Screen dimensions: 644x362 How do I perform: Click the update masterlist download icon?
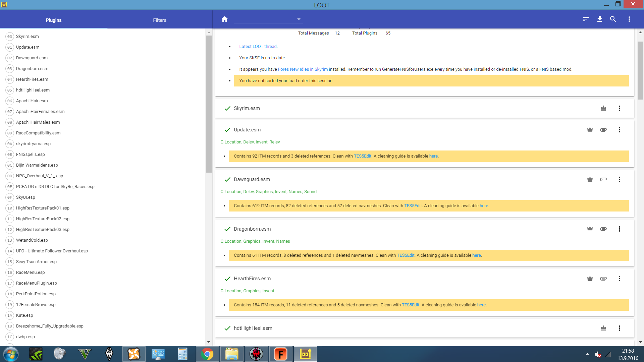(600, 19)
